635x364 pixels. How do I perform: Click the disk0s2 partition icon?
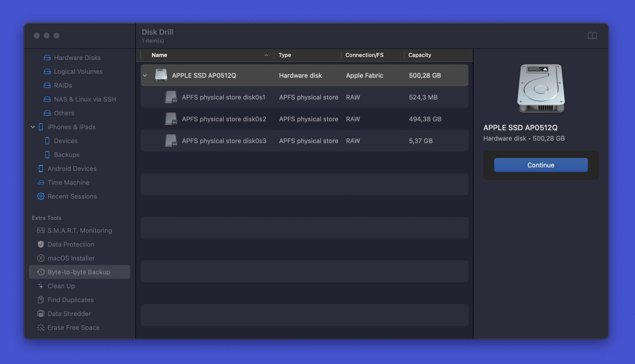pyautogui.click(x=171, y=119)
